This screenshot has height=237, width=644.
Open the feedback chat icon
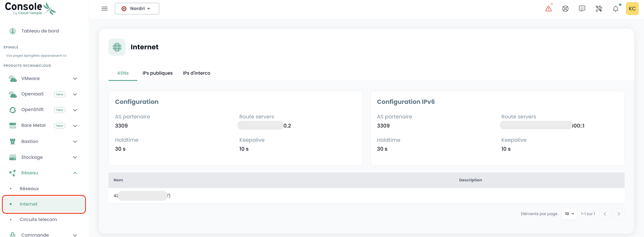click(x=582, y=9)
